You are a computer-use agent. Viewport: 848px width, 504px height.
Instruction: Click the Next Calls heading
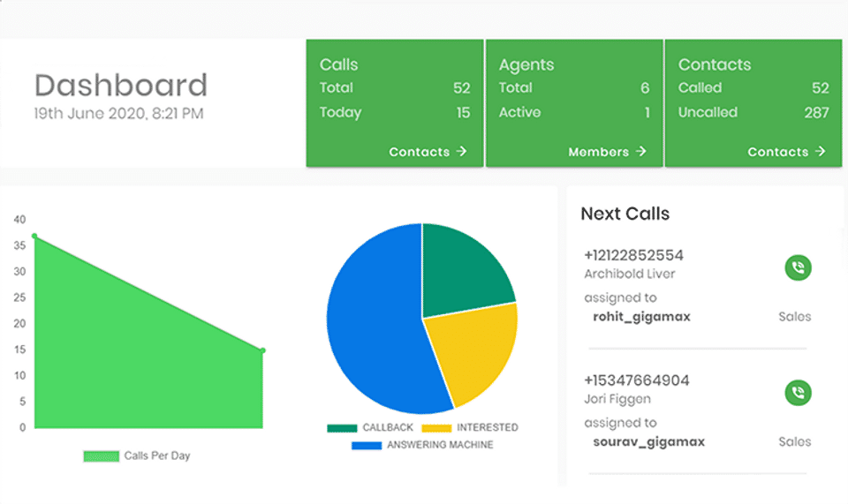(625, 214)
